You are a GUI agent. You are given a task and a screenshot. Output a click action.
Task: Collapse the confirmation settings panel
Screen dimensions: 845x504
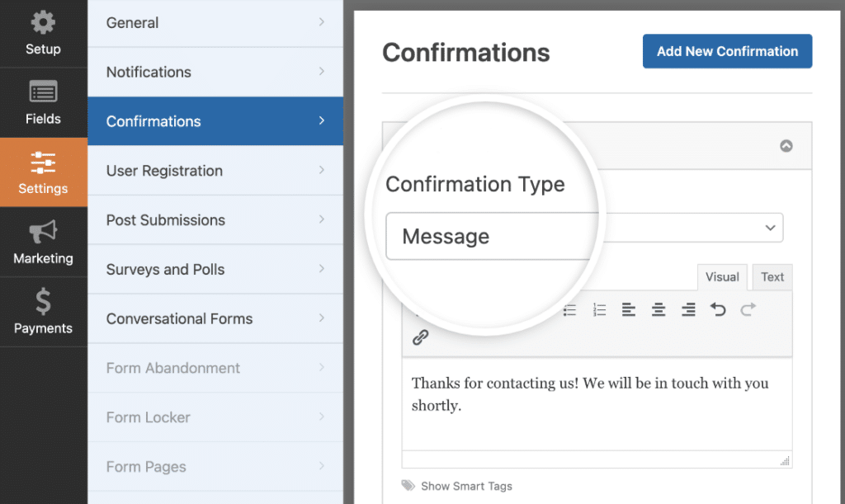coord(785,144)
